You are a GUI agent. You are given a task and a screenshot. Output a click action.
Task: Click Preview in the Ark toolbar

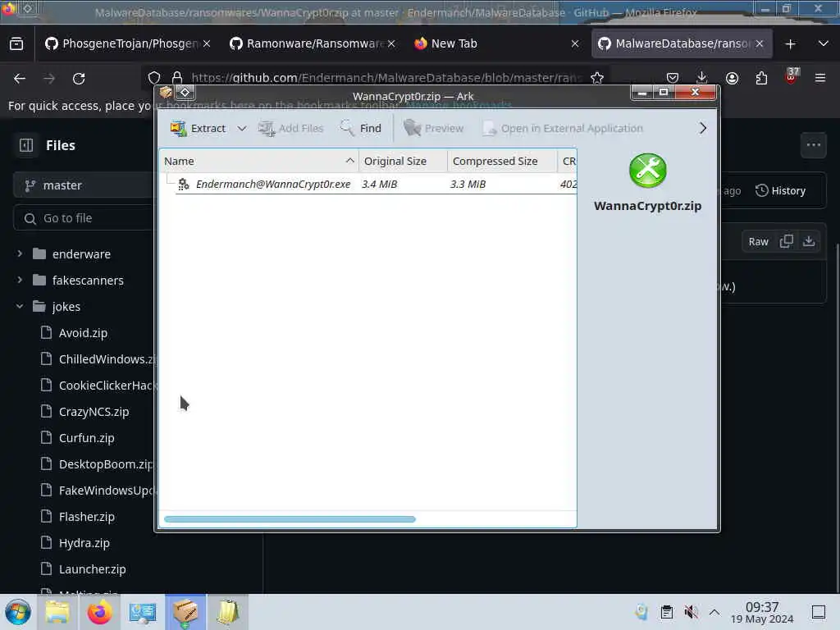coord(433,129)
